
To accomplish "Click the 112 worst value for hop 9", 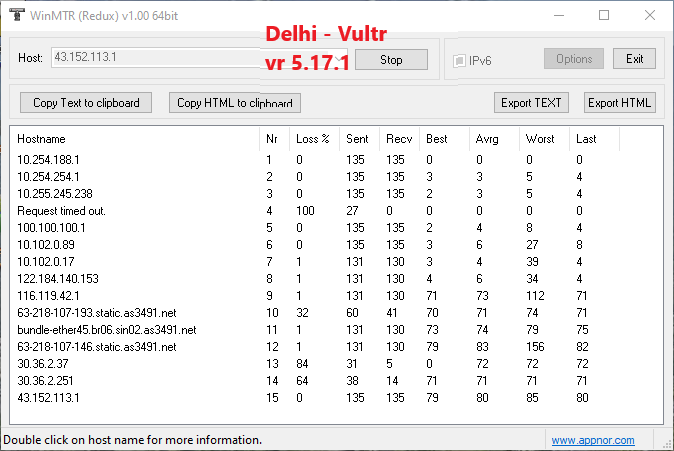I will pos(535,296).
